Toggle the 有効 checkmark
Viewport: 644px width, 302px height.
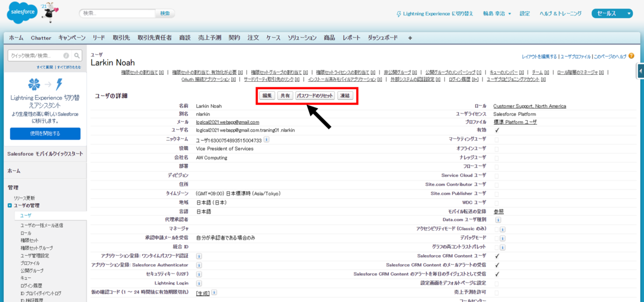(x=497, y=130)
